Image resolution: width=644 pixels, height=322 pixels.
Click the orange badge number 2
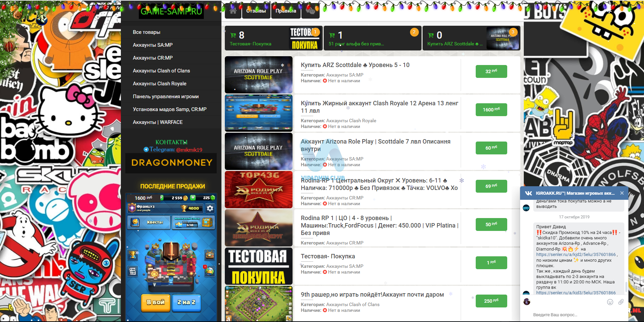click(414, 32)
